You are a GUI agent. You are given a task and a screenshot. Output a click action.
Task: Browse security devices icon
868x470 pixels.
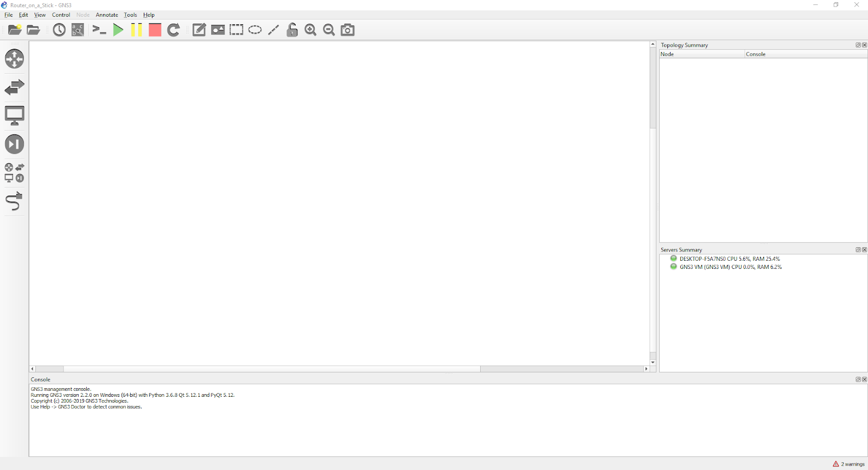(15, 144)
